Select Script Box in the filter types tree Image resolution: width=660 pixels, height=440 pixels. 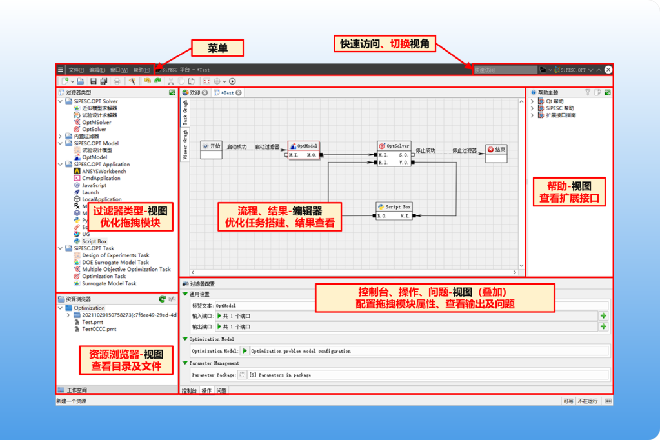pyautogui.click(x=94, y=241)
